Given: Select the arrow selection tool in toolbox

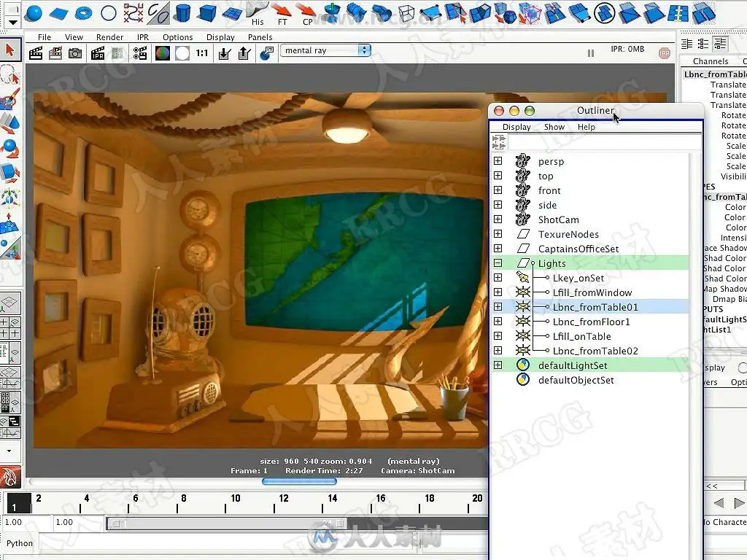Looking at the screenshot, I should (10, 50).
